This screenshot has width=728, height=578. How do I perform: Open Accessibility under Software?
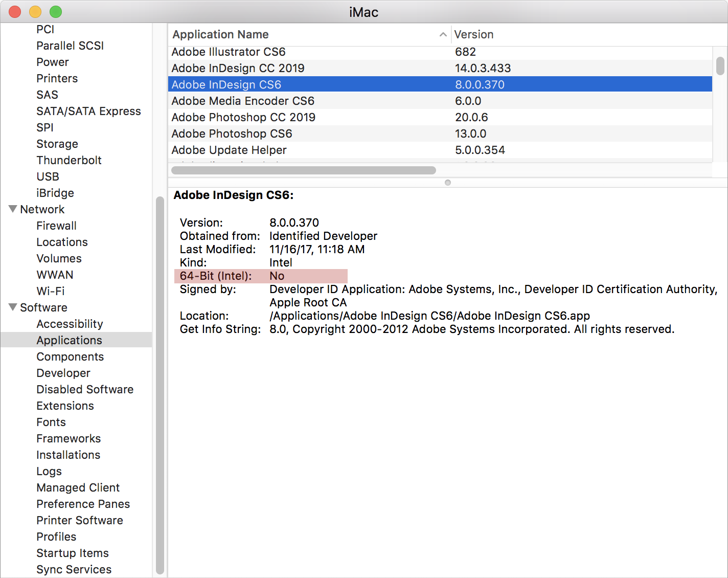(70, 324)
